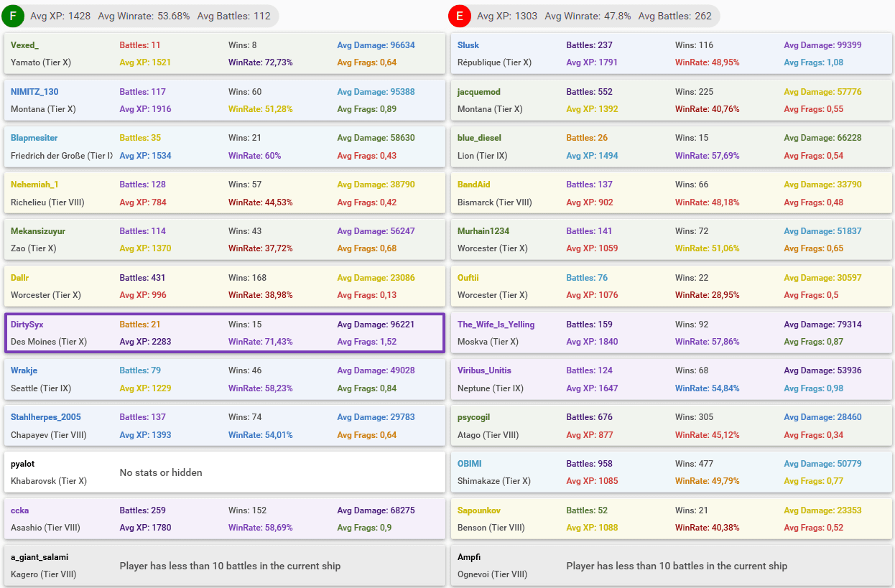Open Mekansizuyur player entry
Screen dimensions: 895x588
coord(38,231)
